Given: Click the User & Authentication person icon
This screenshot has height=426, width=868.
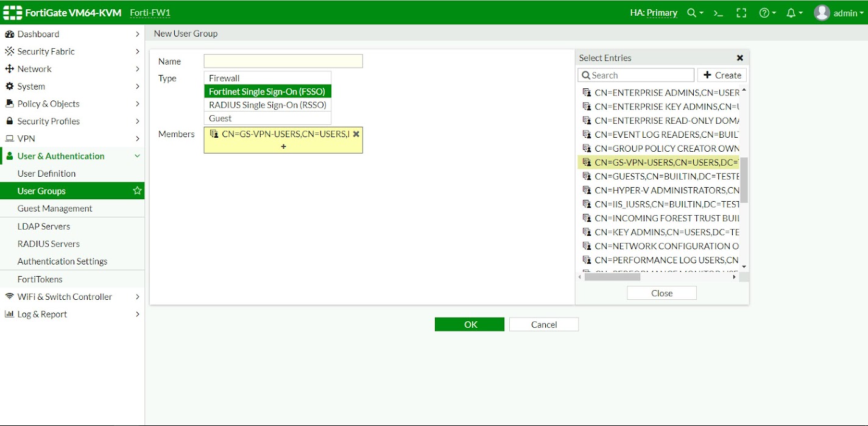Looking at the screenshot, I should (x=9, y=156).
